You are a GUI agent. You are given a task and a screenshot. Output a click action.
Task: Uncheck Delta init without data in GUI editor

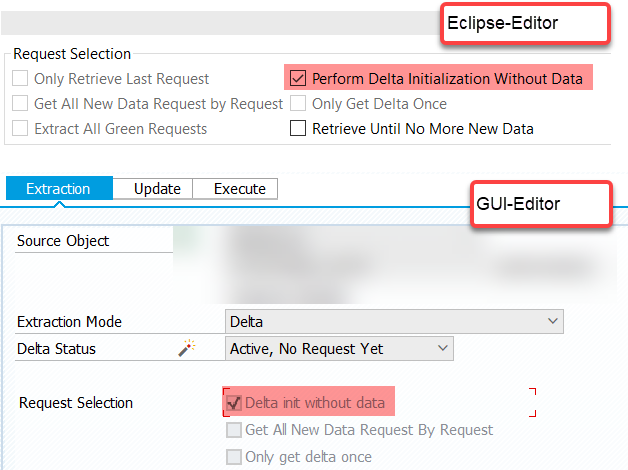click(234, 403)
